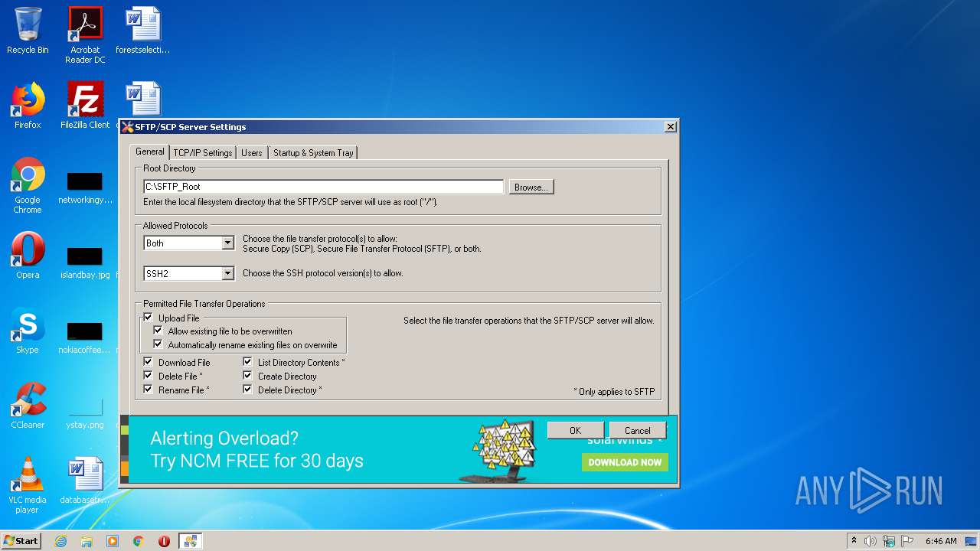Image resolution: width=980 pixels, height=551 pixels.
Task: Cancel the server settings dialog
Action: 637,431
